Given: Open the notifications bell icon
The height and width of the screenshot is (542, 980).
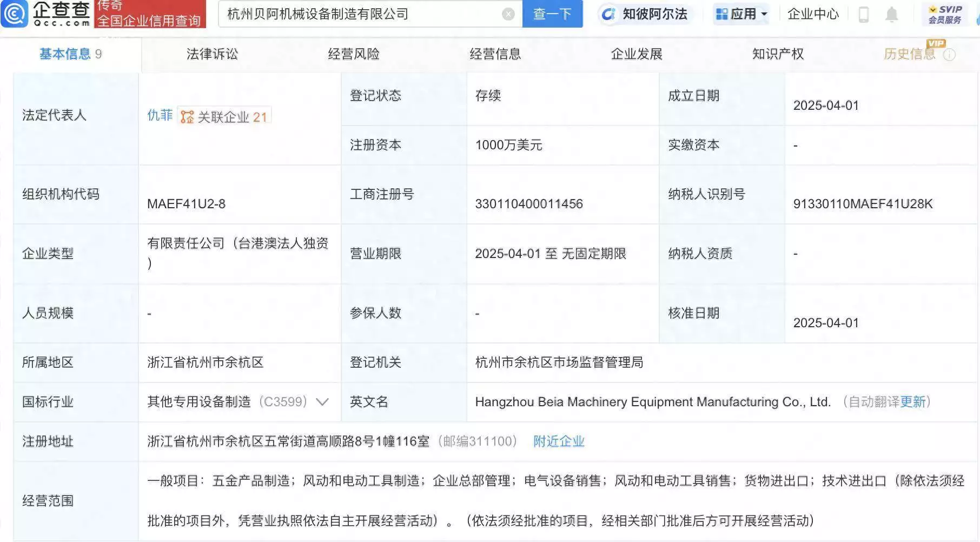Looking at the screenshot, I should tap(891, 15).
